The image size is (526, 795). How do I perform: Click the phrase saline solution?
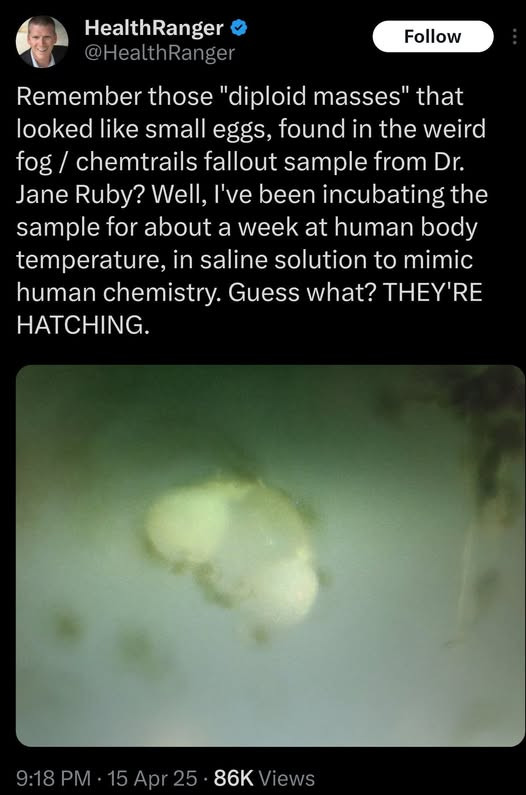click(x=285, y=260)
